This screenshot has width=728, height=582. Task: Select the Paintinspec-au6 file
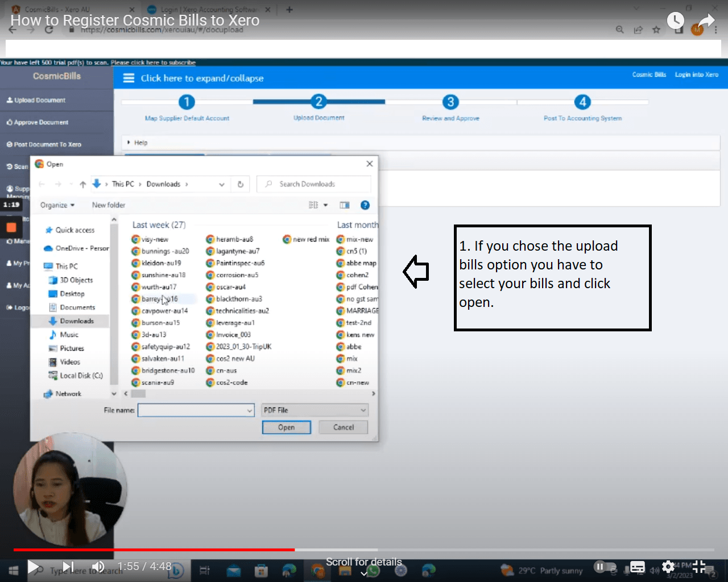[x=235, y=263]
